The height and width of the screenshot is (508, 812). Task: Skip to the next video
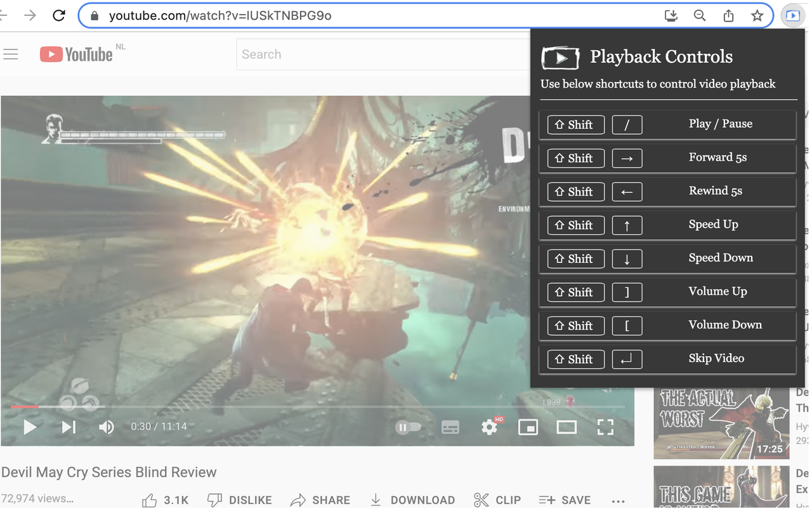(69, 427)
